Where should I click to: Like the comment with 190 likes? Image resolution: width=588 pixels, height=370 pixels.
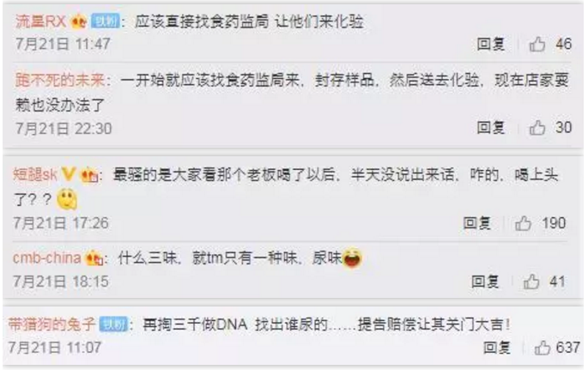523,223
